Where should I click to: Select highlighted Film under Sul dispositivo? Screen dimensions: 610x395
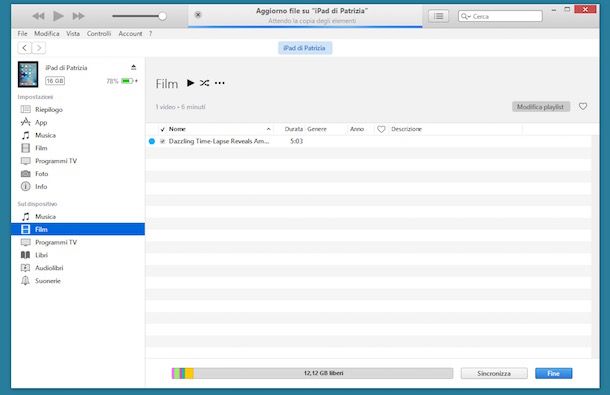pos(78,229)
